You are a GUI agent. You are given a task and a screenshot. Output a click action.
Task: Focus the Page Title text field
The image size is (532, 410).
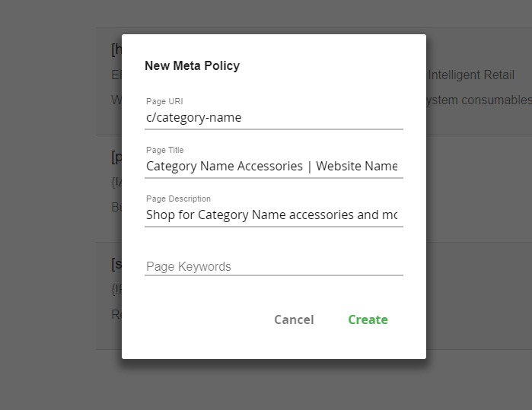pyautogui.click(x=274, y=166)
